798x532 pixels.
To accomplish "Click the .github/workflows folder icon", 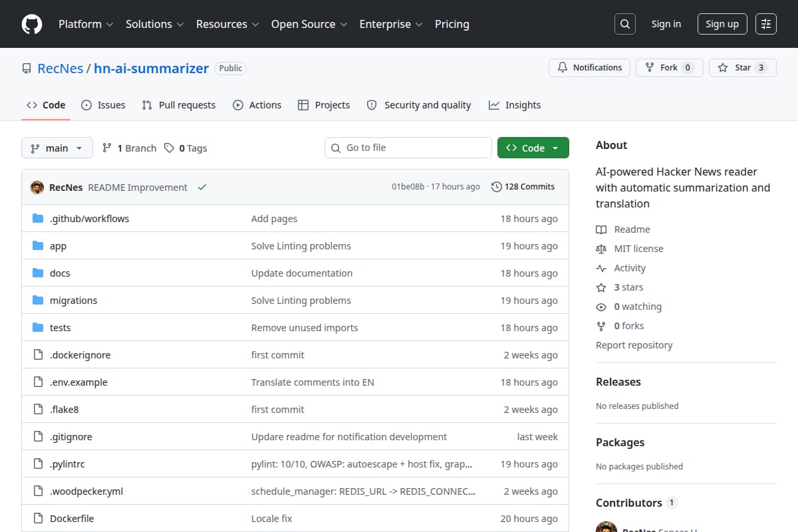I will tap(38, 219).
